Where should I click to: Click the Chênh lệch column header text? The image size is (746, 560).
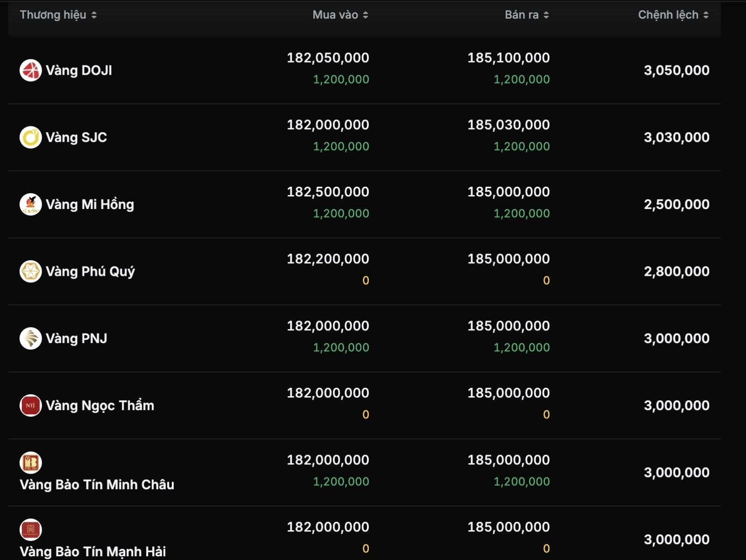pos(668,15)
